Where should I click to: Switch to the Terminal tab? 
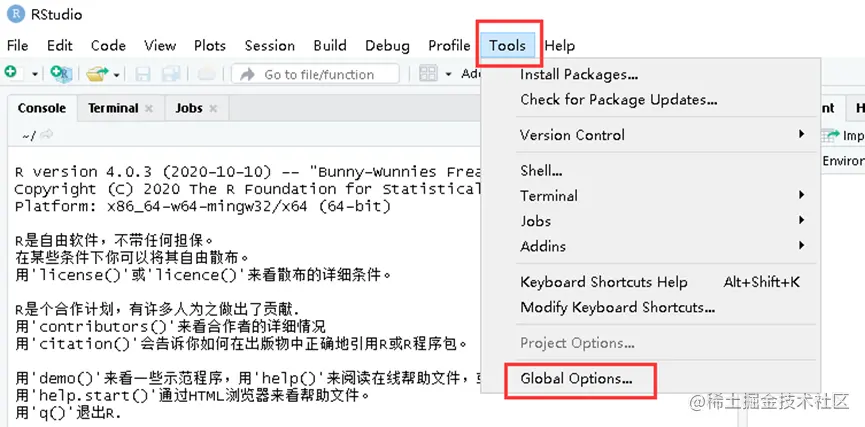tap(113, 108)
